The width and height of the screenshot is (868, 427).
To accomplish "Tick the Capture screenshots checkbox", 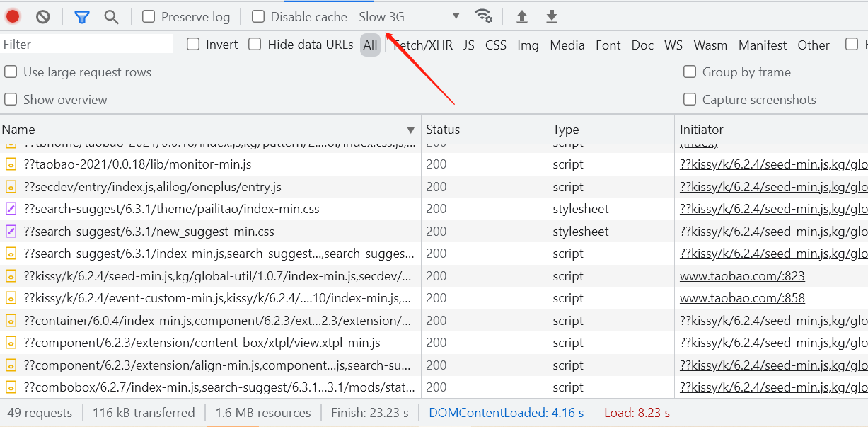I will coord(690,100).
